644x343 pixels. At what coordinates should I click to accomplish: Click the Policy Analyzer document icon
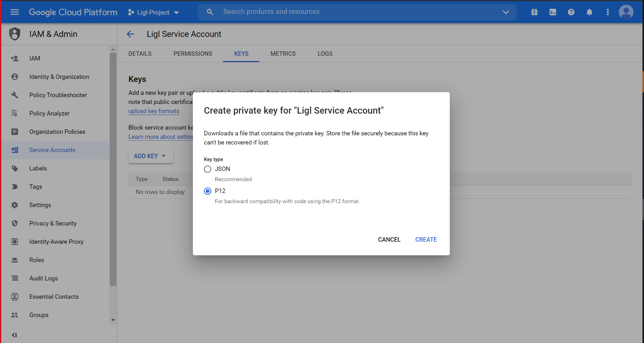[14, 113]
